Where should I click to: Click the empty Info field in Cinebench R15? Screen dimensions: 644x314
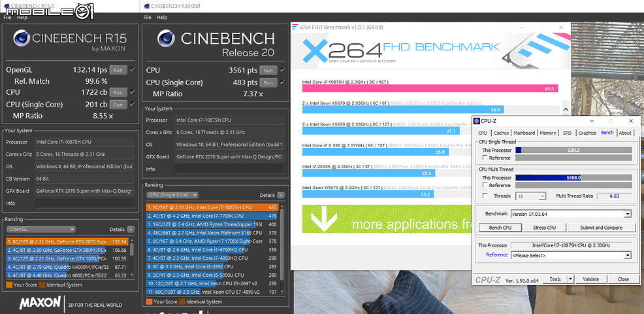pos(84,203)
